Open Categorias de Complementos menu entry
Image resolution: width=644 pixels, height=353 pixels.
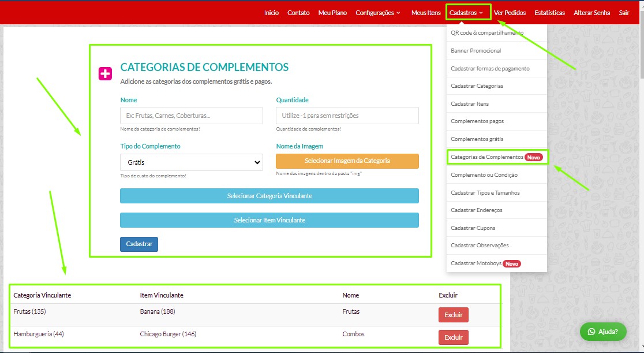click(487, 157)
